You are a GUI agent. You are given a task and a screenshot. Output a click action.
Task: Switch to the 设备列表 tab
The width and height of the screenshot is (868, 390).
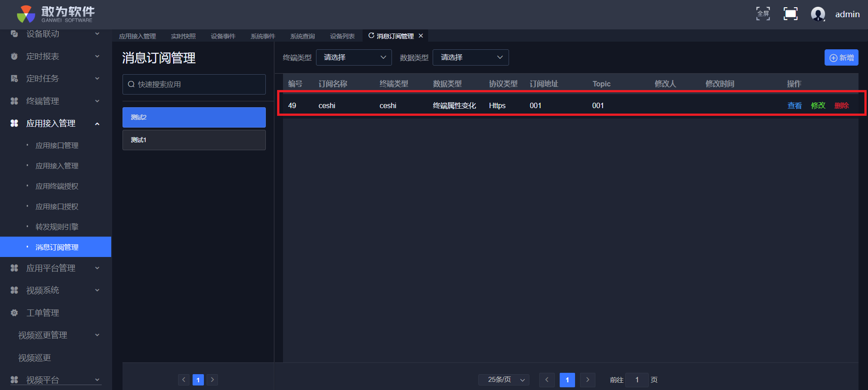coord(342,36)
